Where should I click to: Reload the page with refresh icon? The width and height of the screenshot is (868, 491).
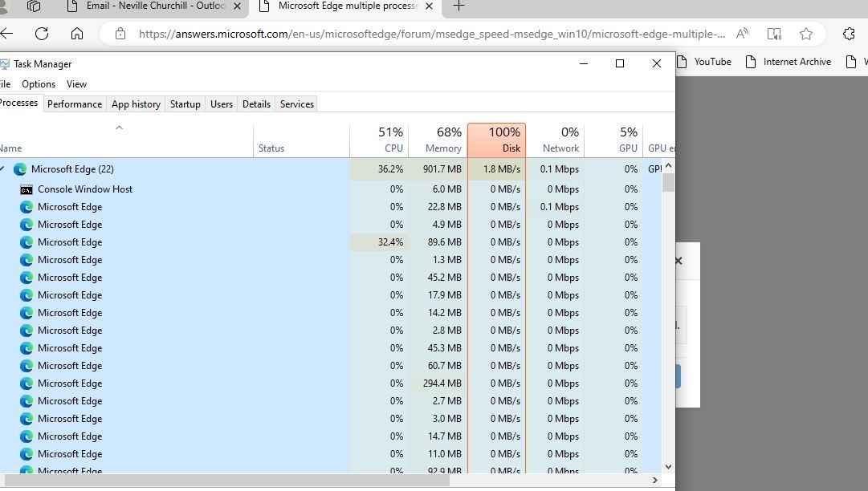(x=42, y=34)
